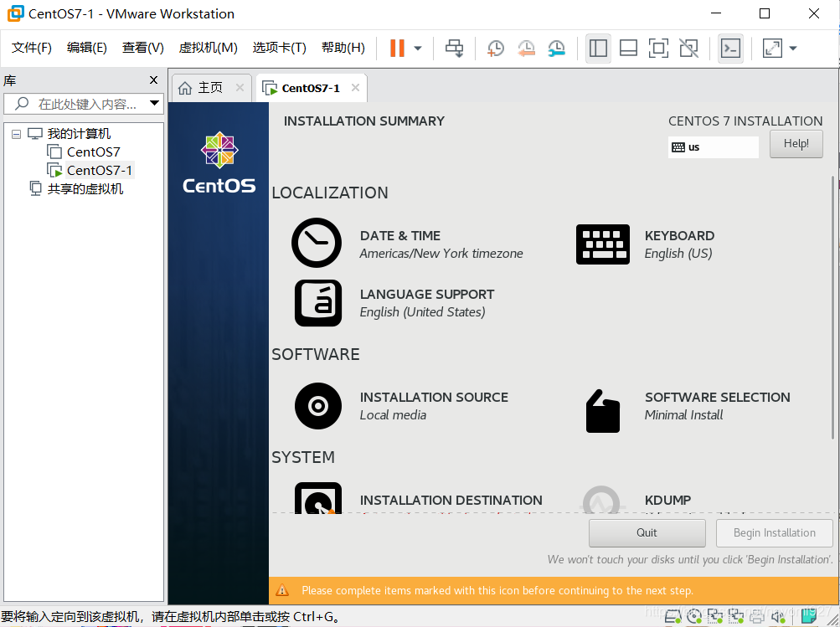Click the send Ctrl+Alt+Del toolbar icon
The height and width of the screenshot is (627, 840).
[454, 49]
